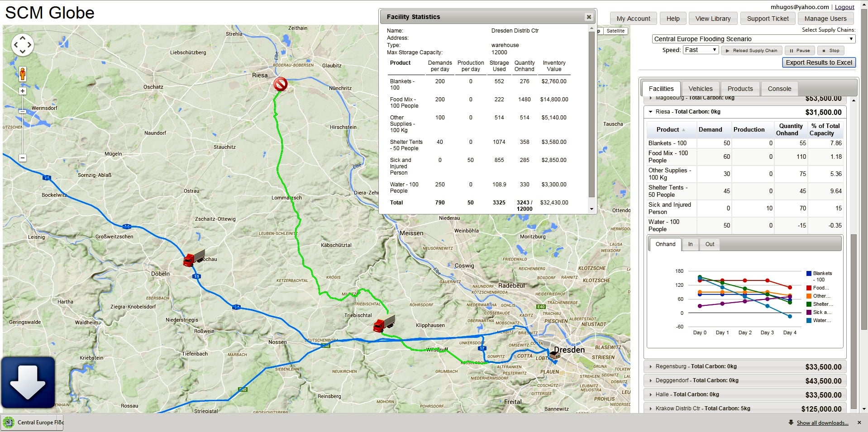
Task: Open a Support Ticket
Action: click(x=768, y=19)
